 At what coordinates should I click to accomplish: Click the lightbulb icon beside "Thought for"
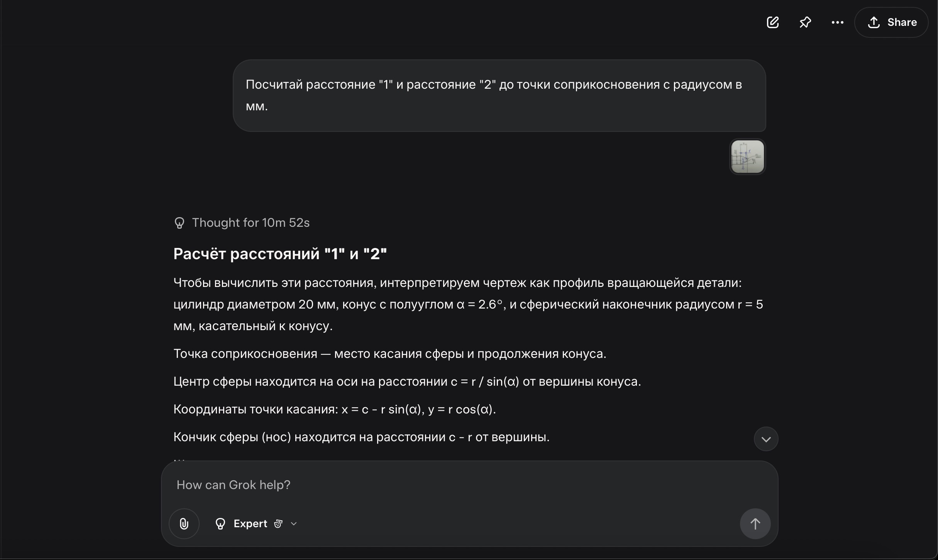click(x=179, y=223)
